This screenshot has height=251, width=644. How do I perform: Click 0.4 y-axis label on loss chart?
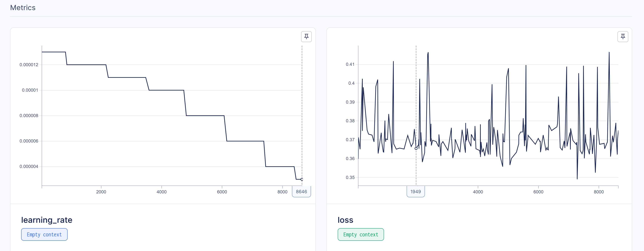click(x=351, y=83)
